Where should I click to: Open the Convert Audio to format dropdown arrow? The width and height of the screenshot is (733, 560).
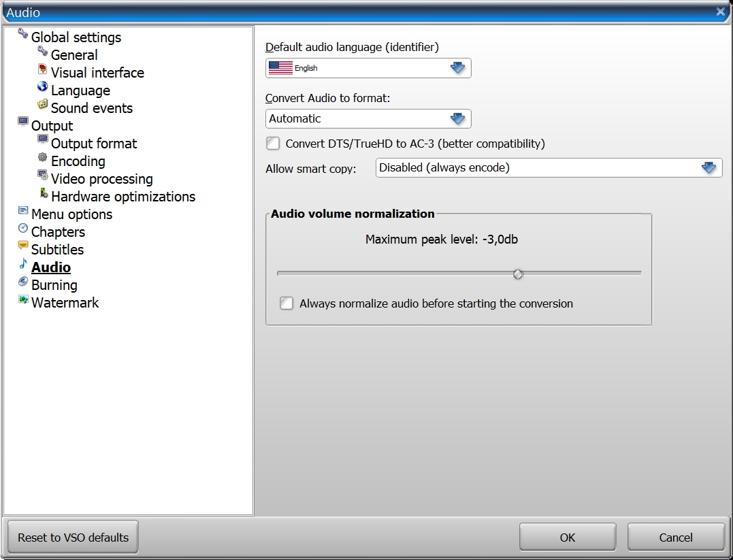(457, 118)
